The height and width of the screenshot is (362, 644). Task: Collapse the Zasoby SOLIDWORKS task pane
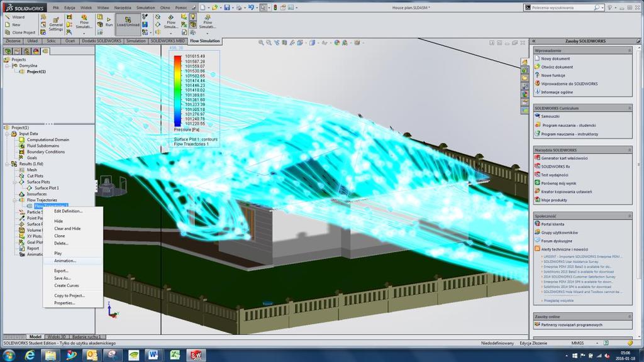coord(533,41)
